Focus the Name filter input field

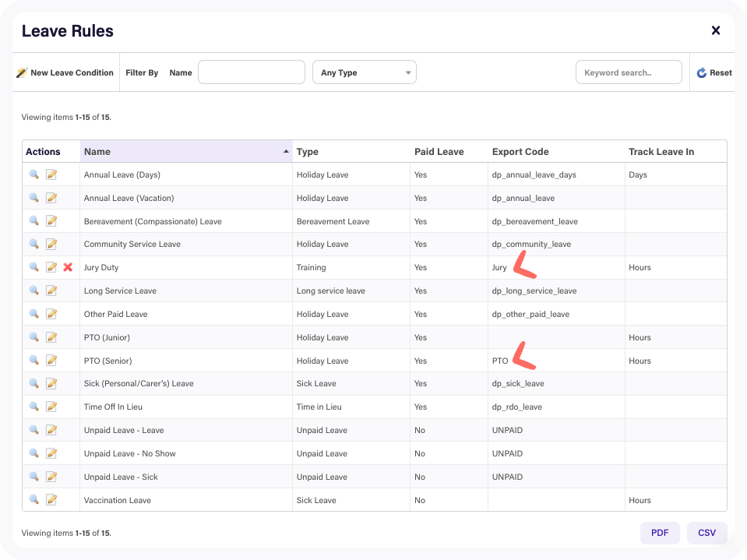252,72
